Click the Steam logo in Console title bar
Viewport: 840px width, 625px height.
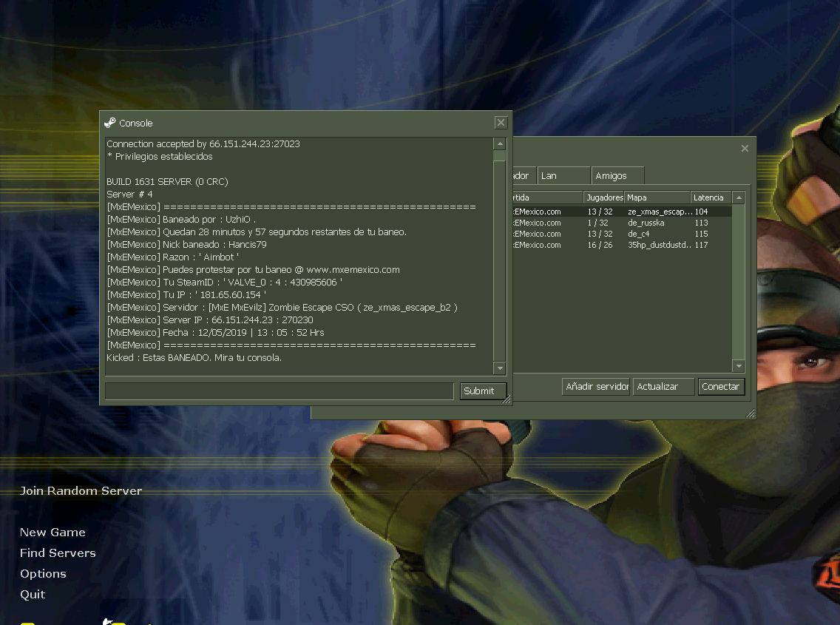(x=110, y=123)
